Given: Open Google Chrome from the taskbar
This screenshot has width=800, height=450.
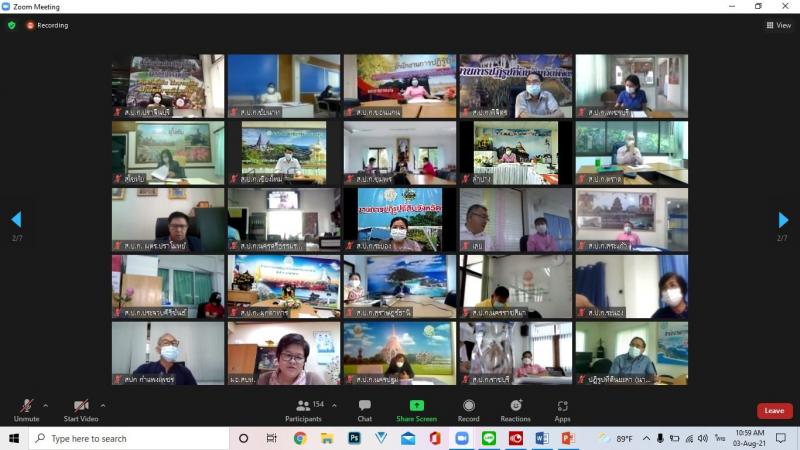Looking at the screenshot, I should pos(299,438).
